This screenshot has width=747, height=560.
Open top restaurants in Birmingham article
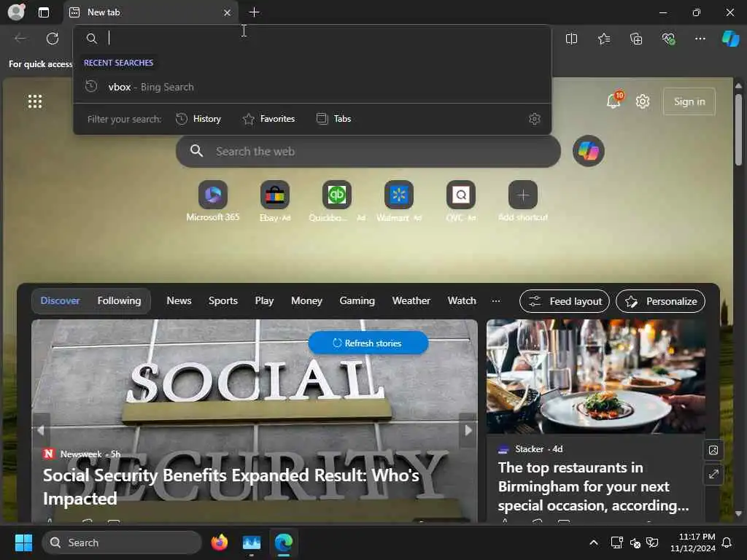pos(593,486)
